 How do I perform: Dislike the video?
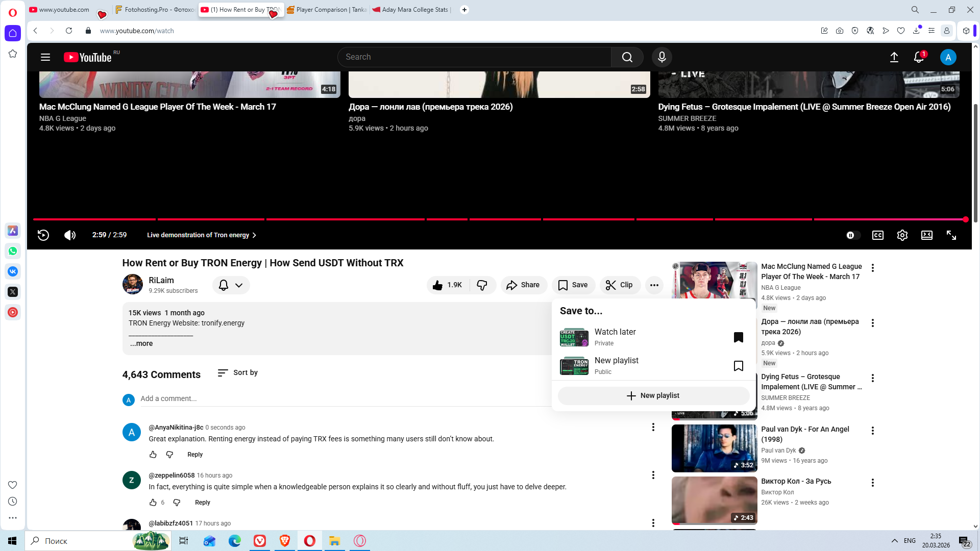pyautogui.click(x=482, y=285)
